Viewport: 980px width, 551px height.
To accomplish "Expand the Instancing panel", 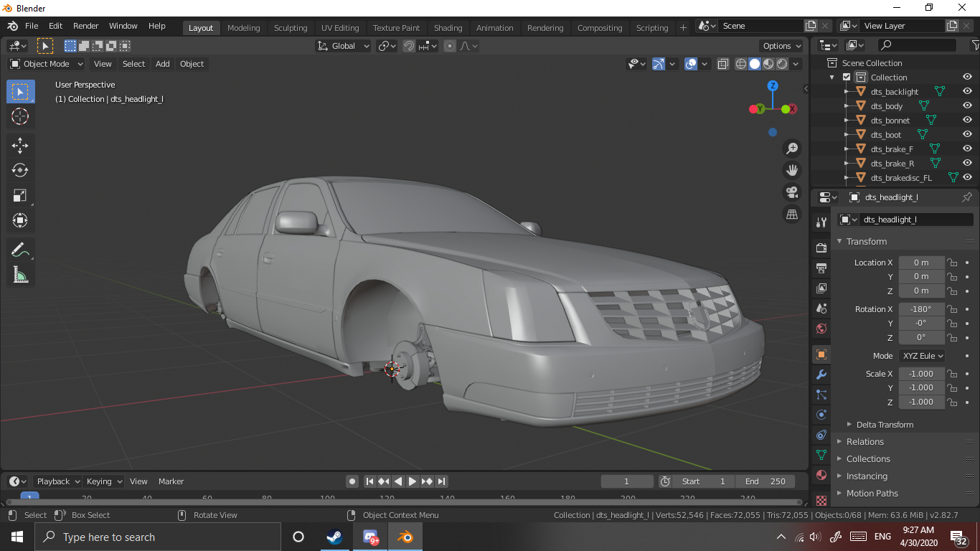I will [x=867, y=476].
